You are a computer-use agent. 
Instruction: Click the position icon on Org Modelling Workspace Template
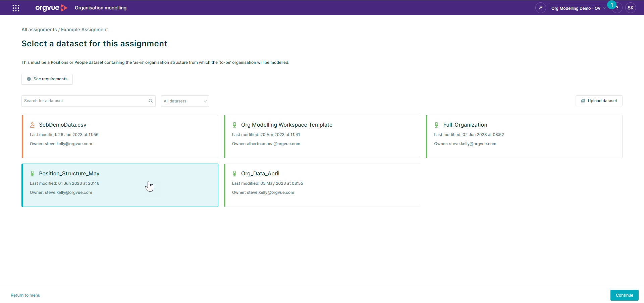tap(234, 125)
